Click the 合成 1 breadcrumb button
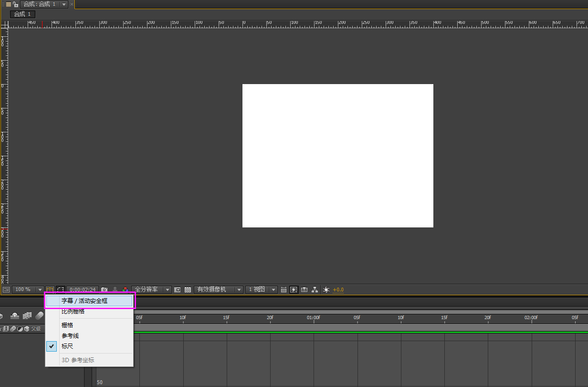The image size is (588, 387). pyautogui.click(x=22, y=14)
